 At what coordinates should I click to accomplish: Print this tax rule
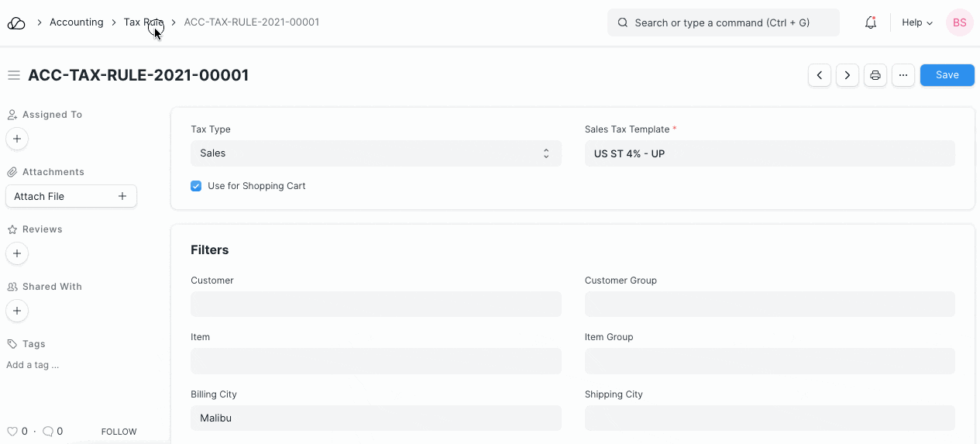coord(875,75)
